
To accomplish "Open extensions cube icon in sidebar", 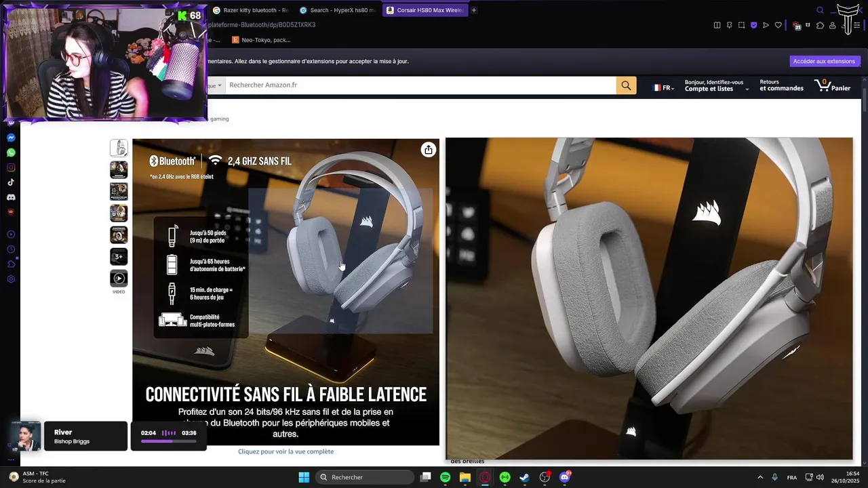I will (x=11, y=264).
